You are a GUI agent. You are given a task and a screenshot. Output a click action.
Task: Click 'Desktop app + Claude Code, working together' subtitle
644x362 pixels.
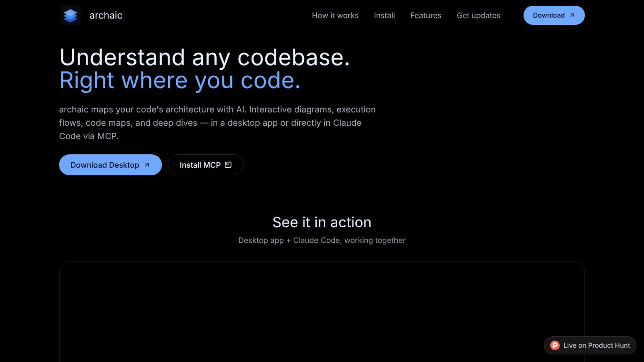point(322,241)
